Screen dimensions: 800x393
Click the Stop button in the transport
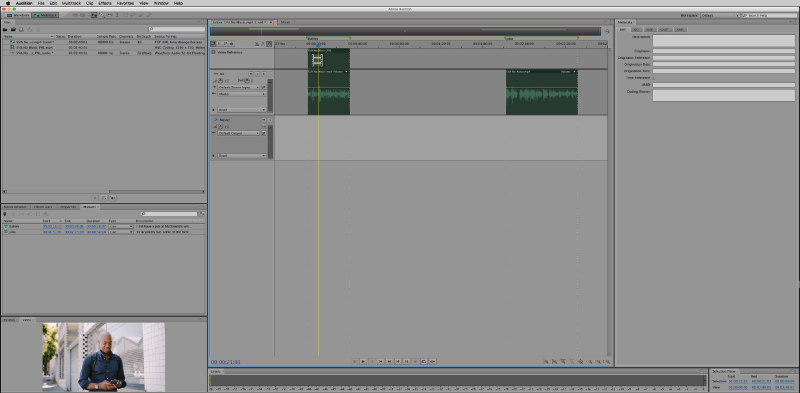coord(355,361)
